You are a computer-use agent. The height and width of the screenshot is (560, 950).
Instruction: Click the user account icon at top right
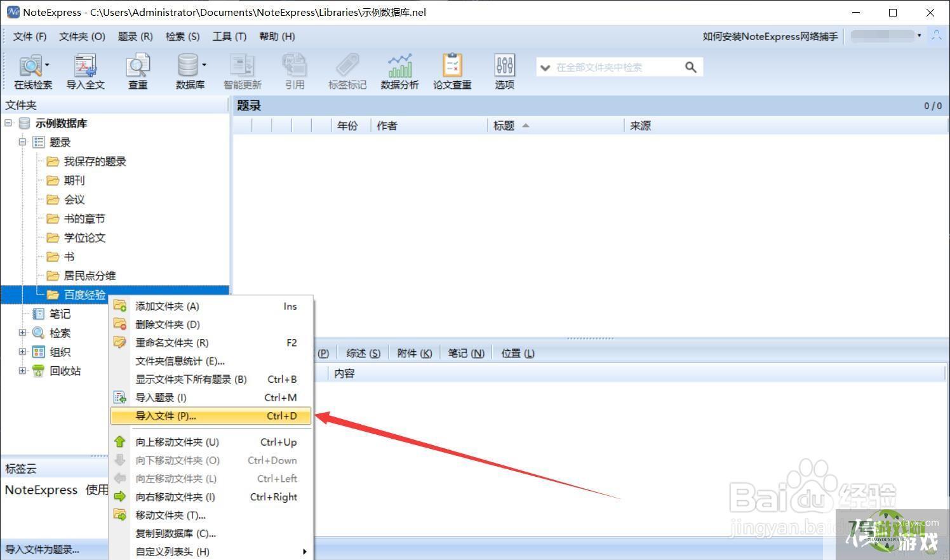(x=937, y=36)
